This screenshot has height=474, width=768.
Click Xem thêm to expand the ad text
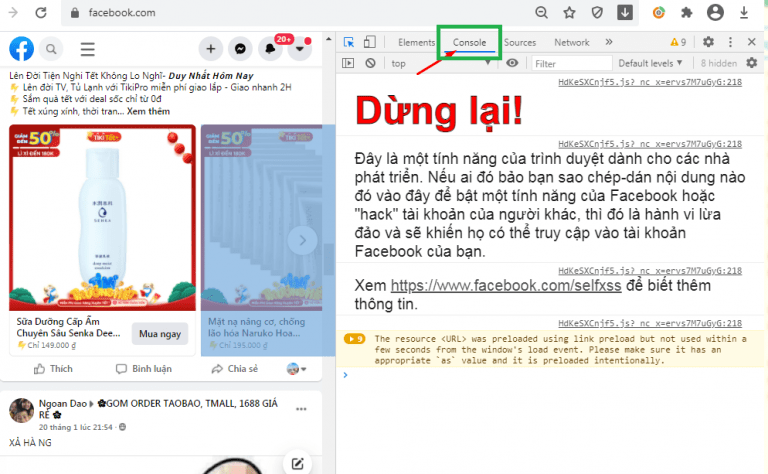(148, 112)
